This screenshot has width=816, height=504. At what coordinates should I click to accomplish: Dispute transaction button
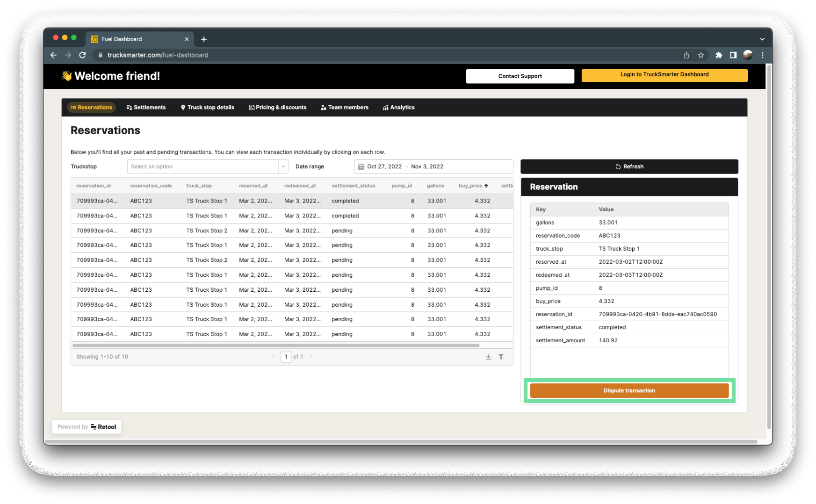pos(629,391)
